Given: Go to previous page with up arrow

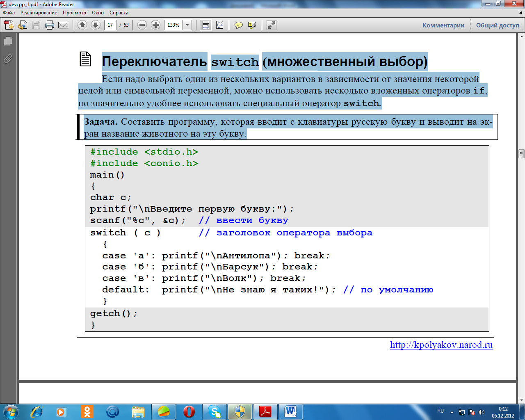Looking at the screenshot, I should click(82, 25).
